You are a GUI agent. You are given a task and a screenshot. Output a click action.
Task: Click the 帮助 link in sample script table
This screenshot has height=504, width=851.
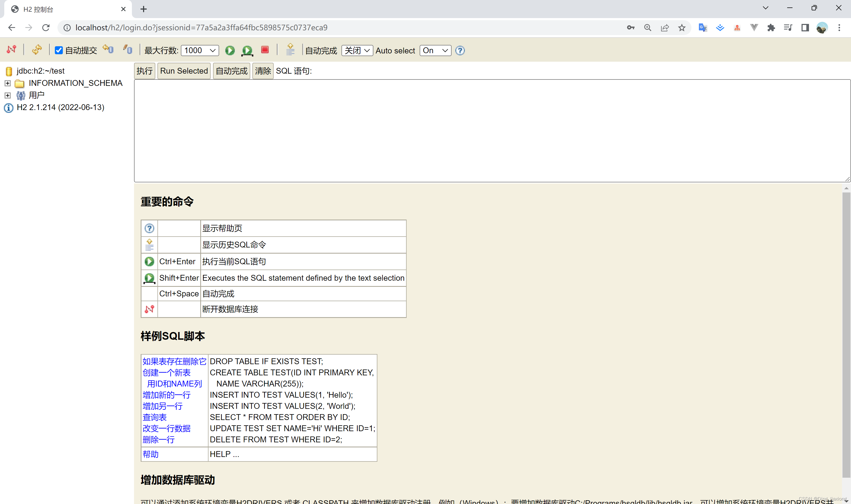(151, 454)
